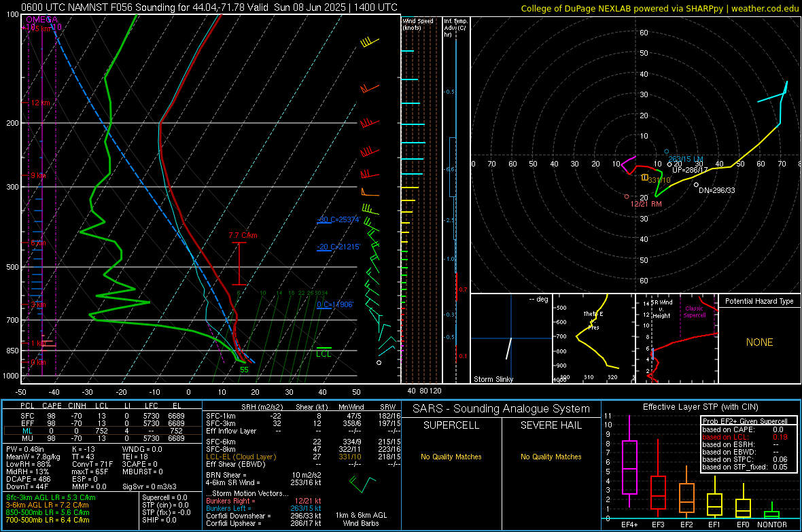Select the SFC parcel row in table
Viewport: 802px width, 532px height.
pyautogui.click(x=103, y=416)
